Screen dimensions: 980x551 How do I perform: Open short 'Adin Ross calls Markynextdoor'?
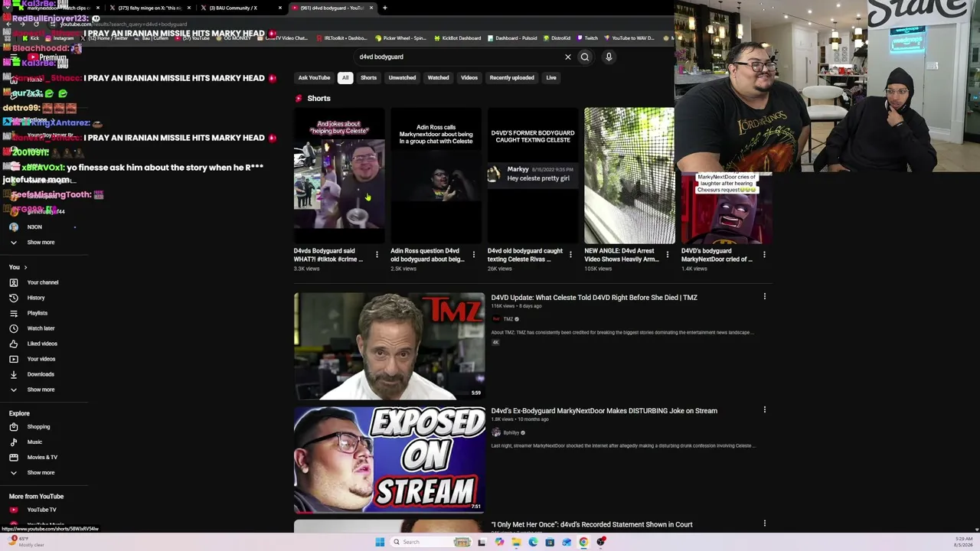[436, 174]
